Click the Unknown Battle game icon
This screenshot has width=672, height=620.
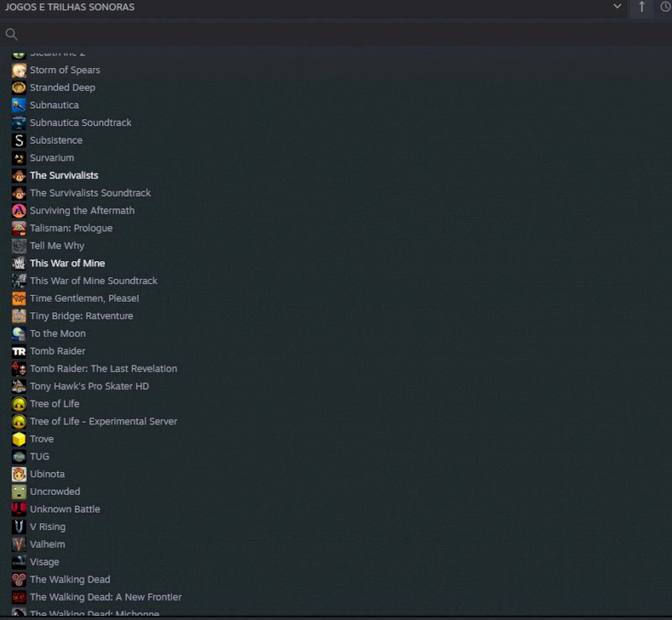18,509
